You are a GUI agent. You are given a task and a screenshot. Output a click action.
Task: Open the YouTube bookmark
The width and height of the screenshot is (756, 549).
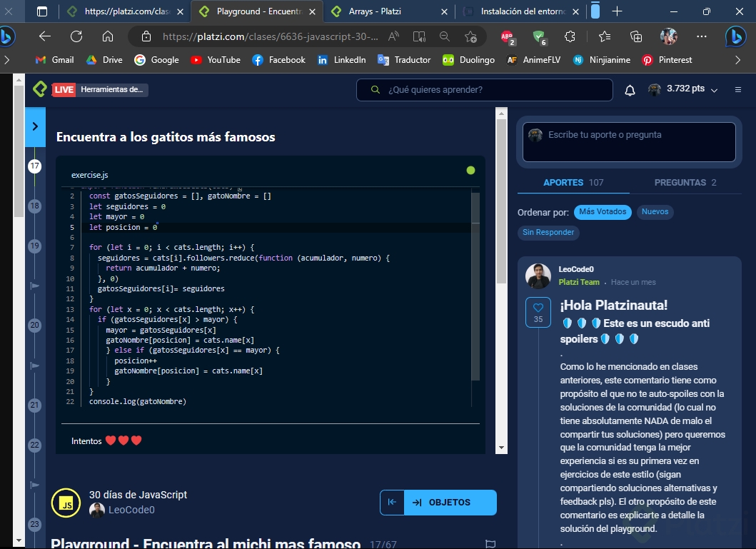pos(215,60)
